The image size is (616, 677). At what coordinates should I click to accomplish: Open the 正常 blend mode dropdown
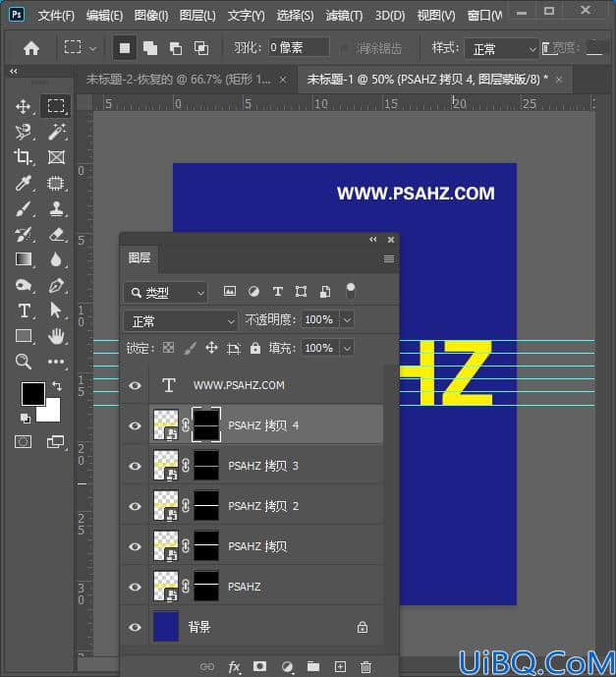click(181, 321)
